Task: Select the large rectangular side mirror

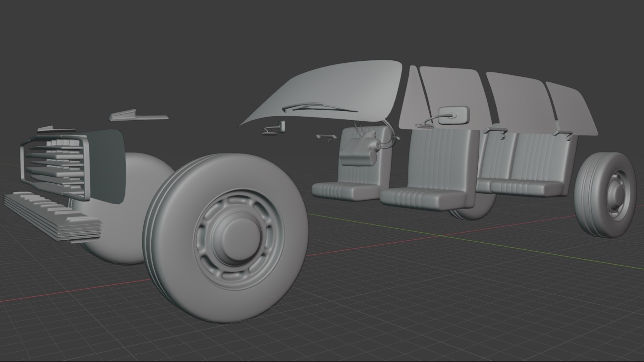Action: click(x=454, y=115)
